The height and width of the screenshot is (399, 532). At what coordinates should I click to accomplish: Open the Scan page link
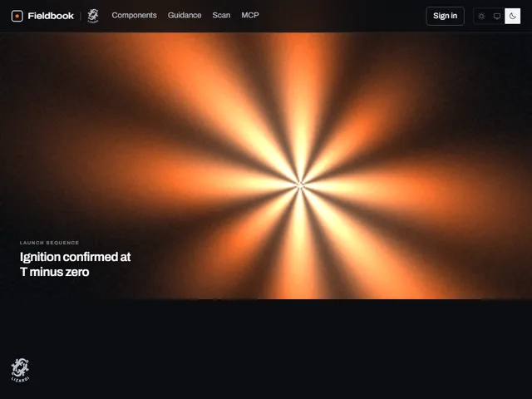[x=221, y=15]
